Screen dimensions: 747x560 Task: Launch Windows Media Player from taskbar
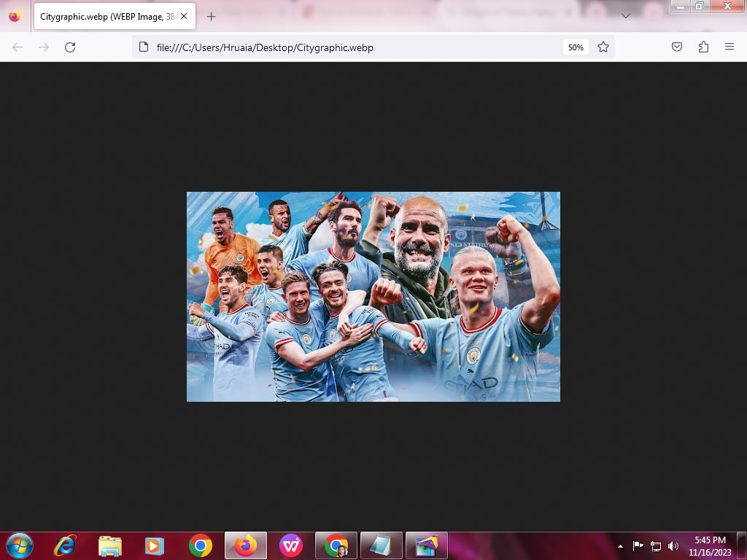point(155,545)
